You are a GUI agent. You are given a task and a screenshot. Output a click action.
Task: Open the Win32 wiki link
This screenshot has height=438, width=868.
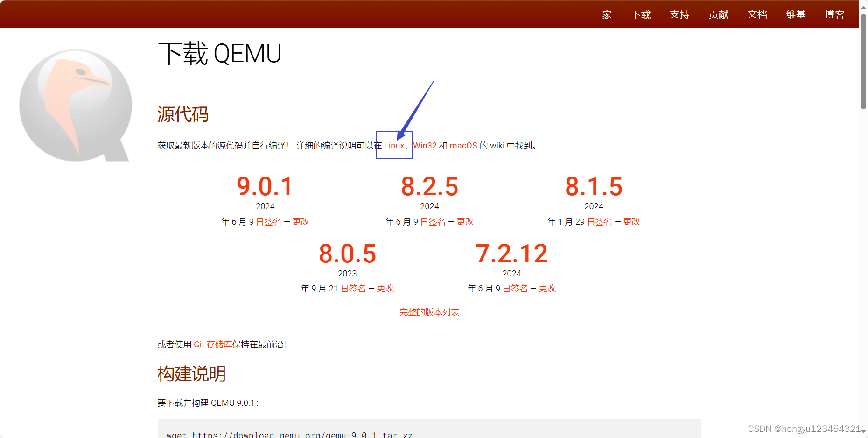point(425,146)
